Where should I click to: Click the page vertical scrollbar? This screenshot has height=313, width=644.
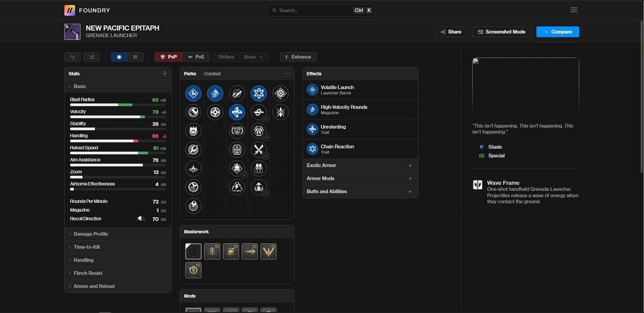point(642,97)
